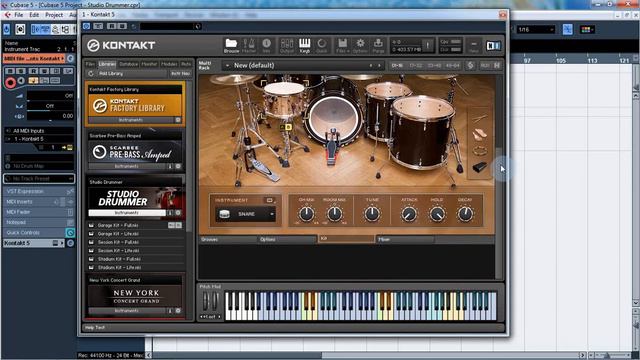Click the Add Library button
Viewport: 640px width, 360px height.
point(132,73)
